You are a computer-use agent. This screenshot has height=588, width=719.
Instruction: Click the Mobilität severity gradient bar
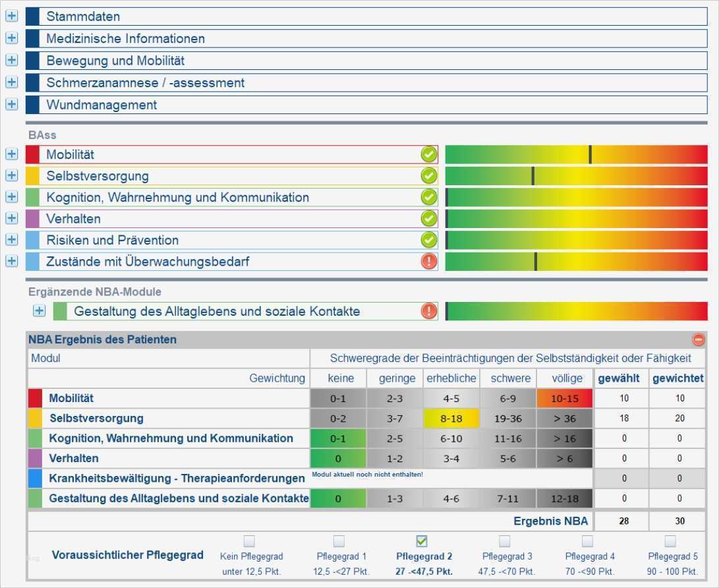[x=576, y=154]
